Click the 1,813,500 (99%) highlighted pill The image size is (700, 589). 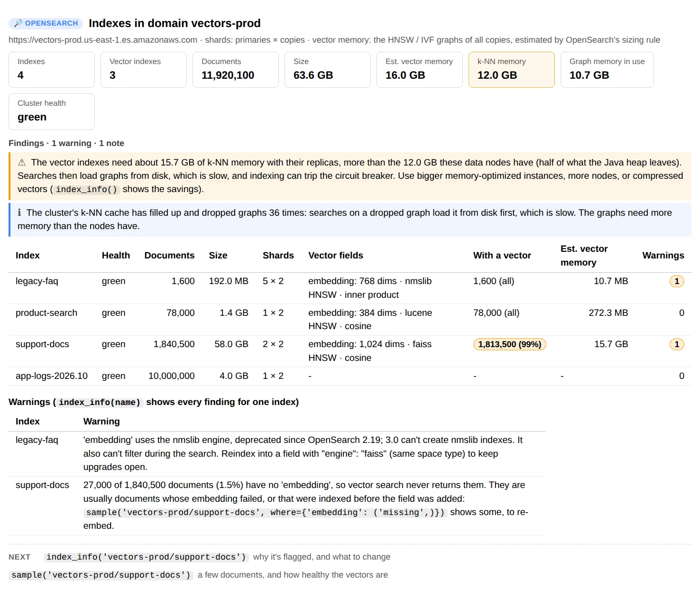tap(510, 344)
